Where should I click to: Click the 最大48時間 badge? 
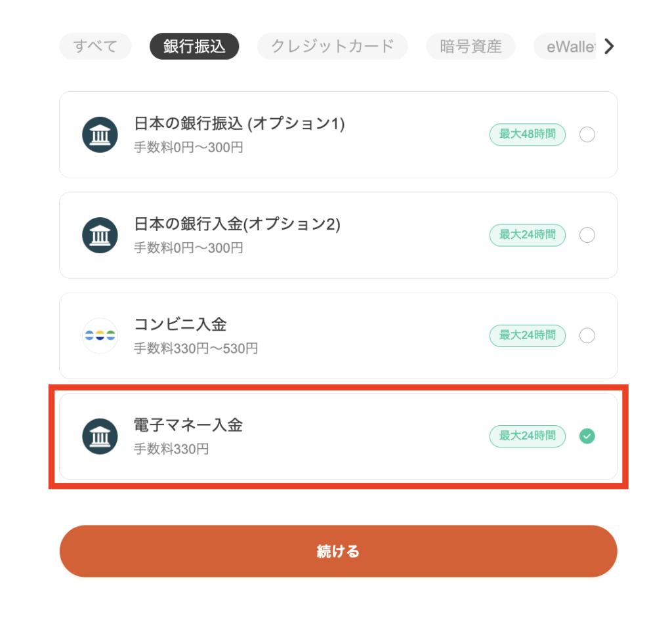point(527,135)
